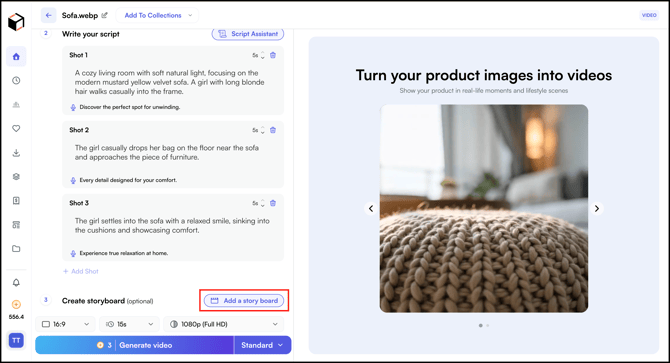
Task: Open the 16:9 aspect ratio dropdown
Action: pyautogui.click(x=65, y=324)
